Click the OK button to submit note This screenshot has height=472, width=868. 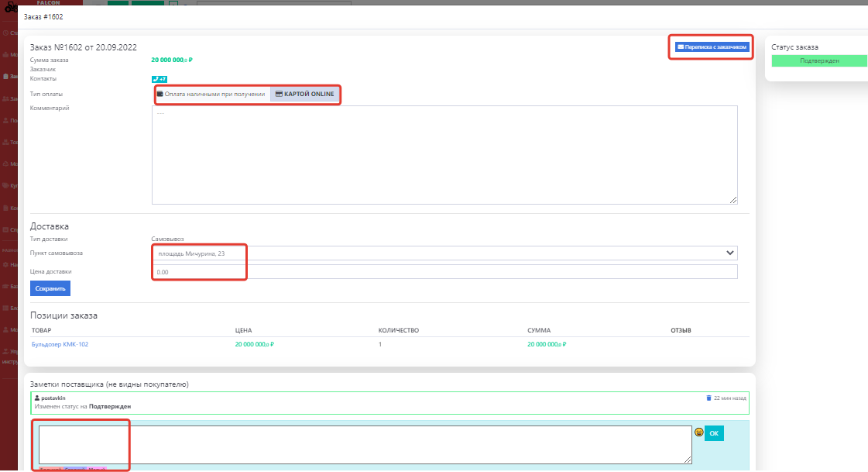click(x=714, y=433)
